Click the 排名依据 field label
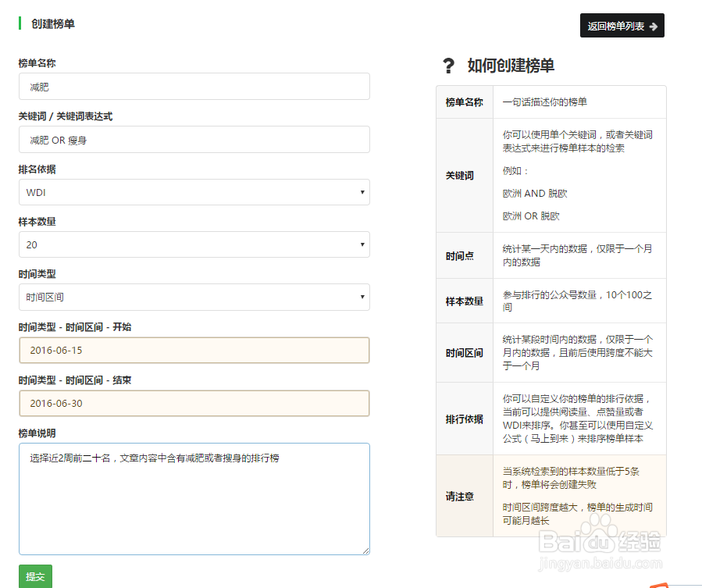702x588 pixels. pos(37,169)
